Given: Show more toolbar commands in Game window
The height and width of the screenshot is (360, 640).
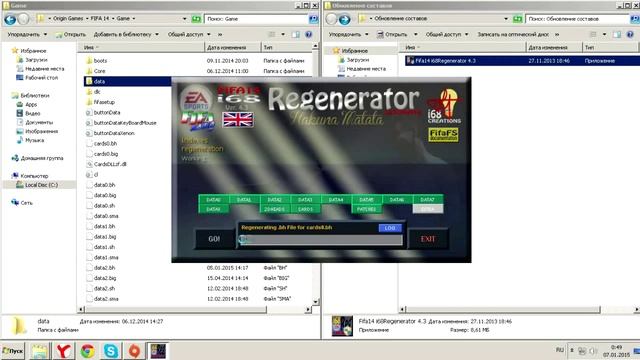Looking at the screenshot, I should (x=220, y=34).
